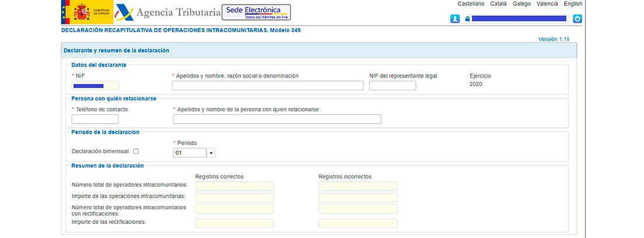Click the persona con quien relacionarse name field
This screenshot has height=238, width=644.
pos(277,119)
